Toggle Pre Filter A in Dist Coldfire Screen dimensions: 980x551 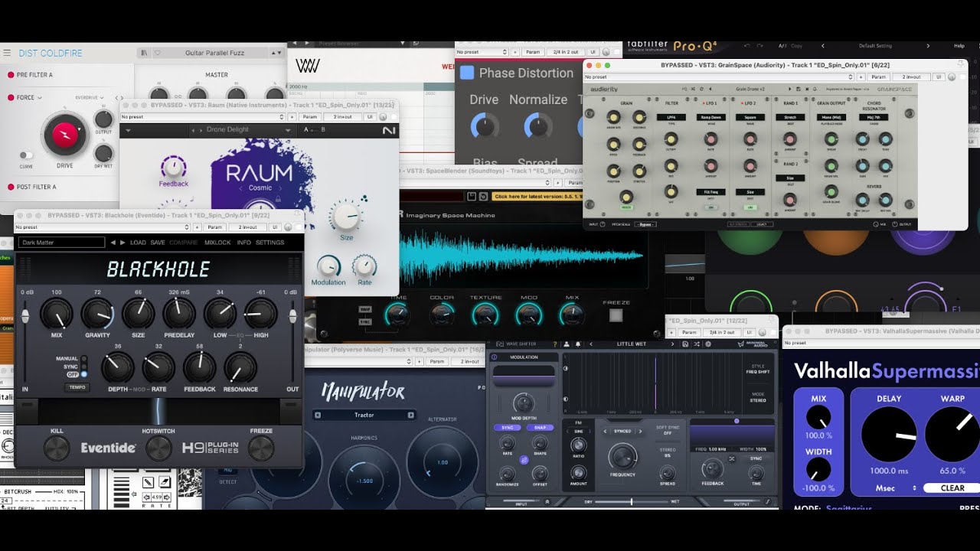11,75
